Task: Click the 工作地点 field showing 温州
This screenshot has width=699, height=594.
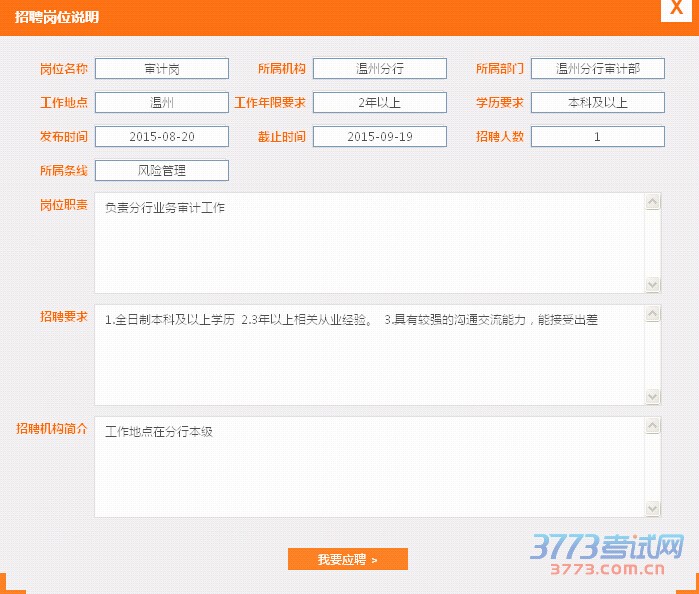Action: [x=162, y=103]
